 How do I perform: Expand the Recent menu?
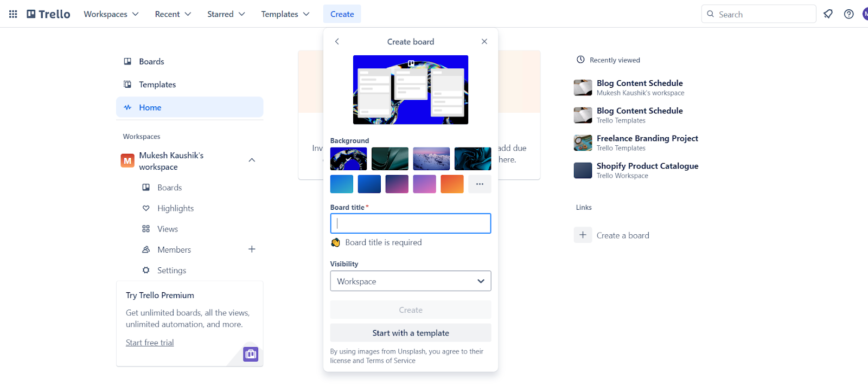tap(173, 14)
